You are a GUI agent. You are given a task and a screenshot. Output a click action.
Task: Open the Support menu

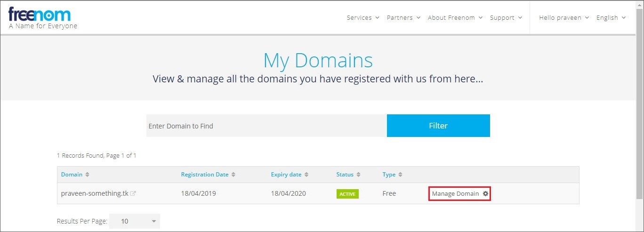(506, 17)
